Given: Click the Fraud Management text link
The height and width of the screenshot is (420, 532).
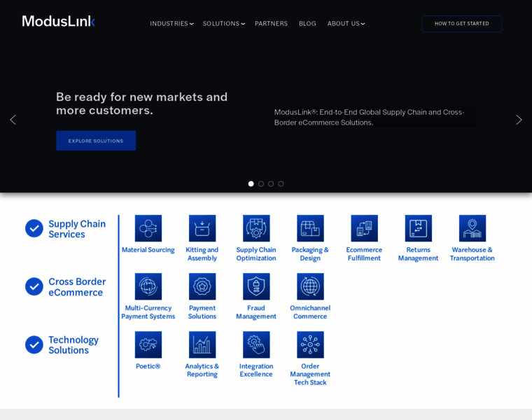Looking at the screenshot, I should pyautogui.click(x=256, y=312).
